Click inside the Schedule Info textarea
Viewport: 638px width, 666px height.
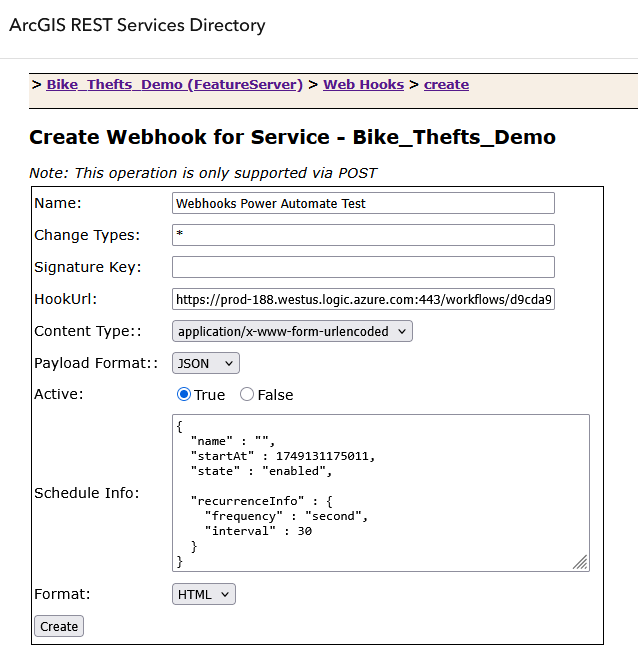click(x=381, y=493)
